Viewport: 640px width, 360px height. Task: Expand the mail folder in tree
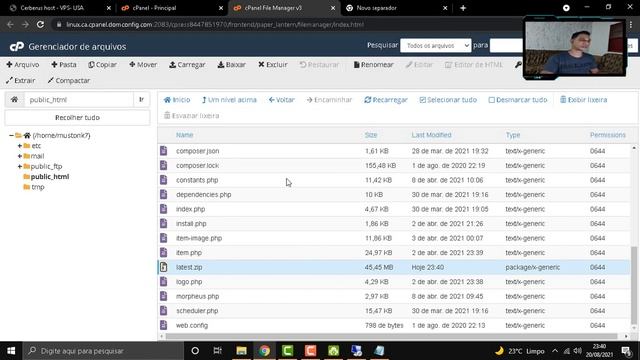tap(20, 156)
